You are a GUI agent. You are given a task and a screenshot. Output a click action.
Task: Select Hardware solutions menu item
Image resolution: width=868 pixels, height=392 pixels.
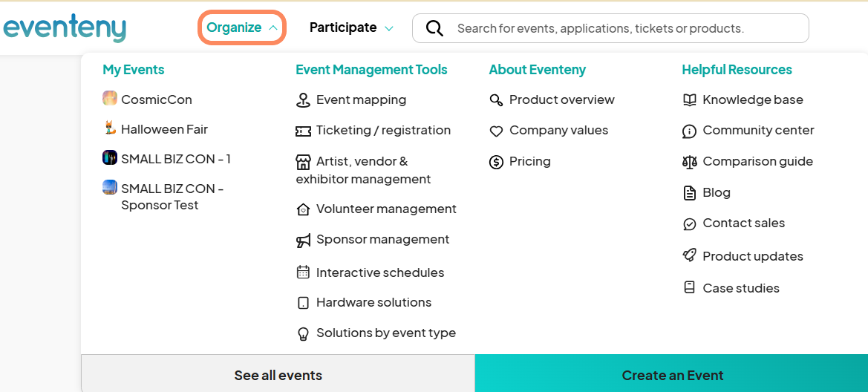373,303
